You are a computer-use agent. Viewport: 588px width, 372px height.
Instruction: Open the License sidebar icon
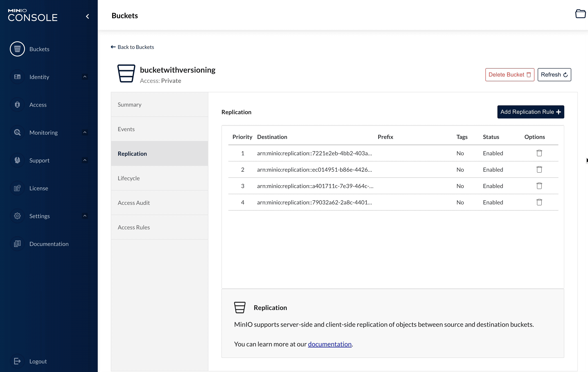[x=17, y=188]
